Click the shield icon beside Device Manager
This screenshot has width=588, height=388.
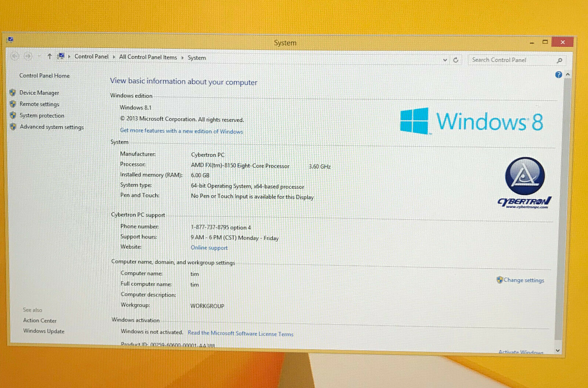(x=13, y=92)
